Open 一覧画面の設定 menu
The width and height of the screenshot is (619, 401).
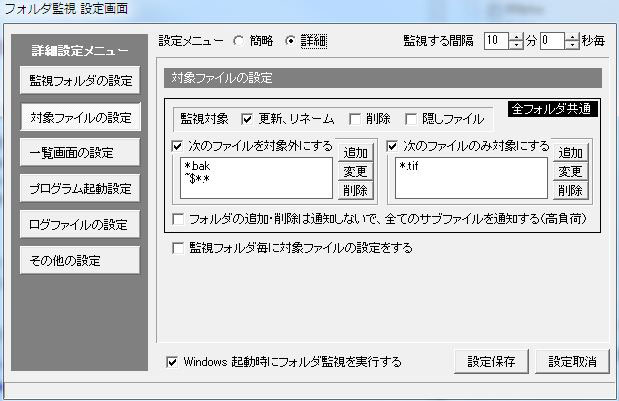coord(80,152)
